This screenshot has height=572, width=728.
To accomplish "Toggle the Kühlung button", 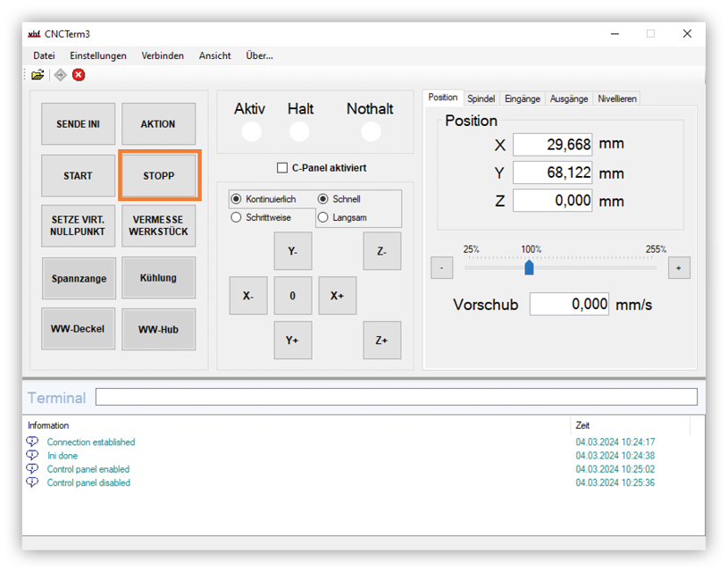I will click(x=158, y=278).
